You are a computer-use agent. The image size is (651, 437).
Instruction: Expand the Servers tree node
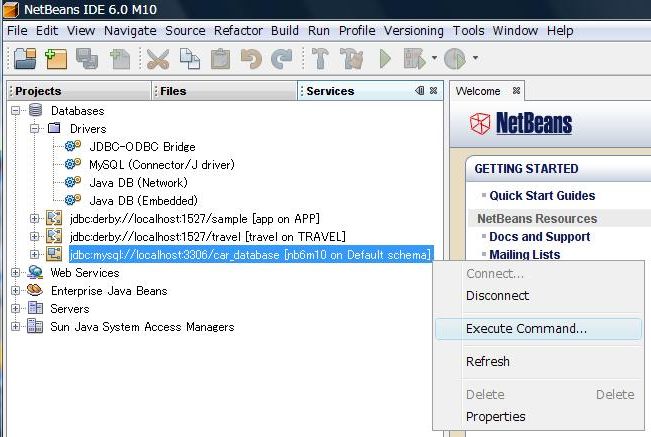tap(17, 309)
